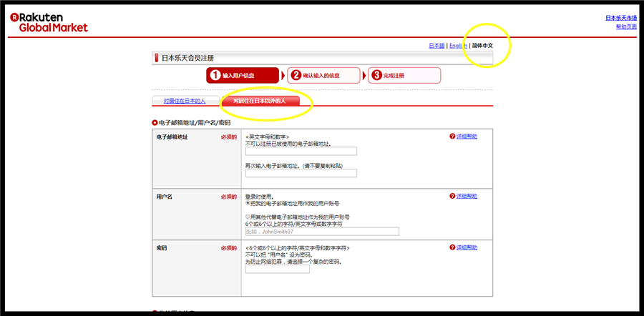Open the 帮助页面 help page link
Viewport: 644px width, 316px height.
[x=625, y=26]
